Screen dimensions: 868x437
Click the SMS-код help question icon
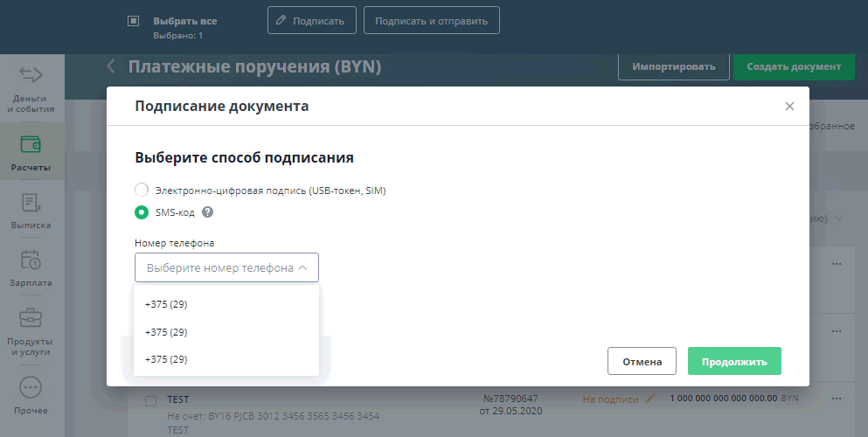coord(208,212)
